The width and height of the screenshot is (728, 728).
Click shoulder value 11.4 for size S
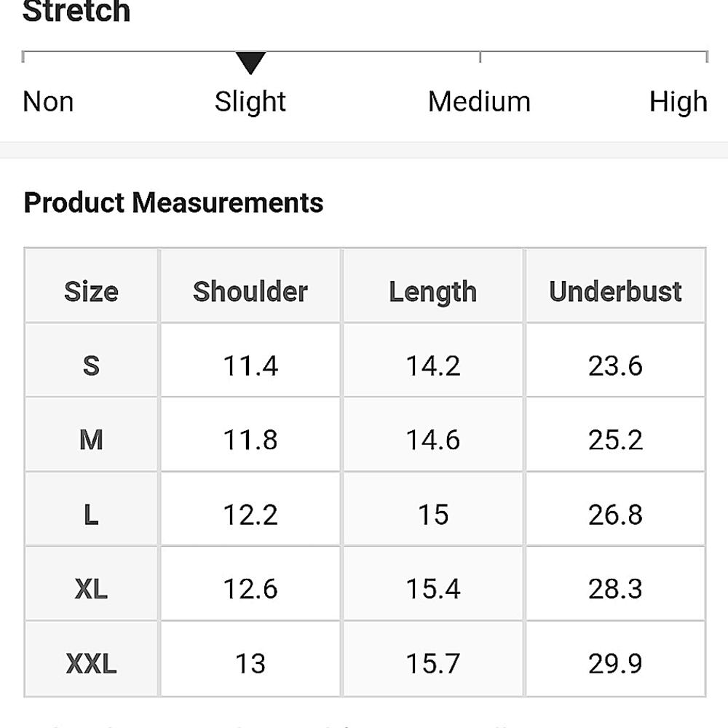pyautogui.click(x=250, y=365)
